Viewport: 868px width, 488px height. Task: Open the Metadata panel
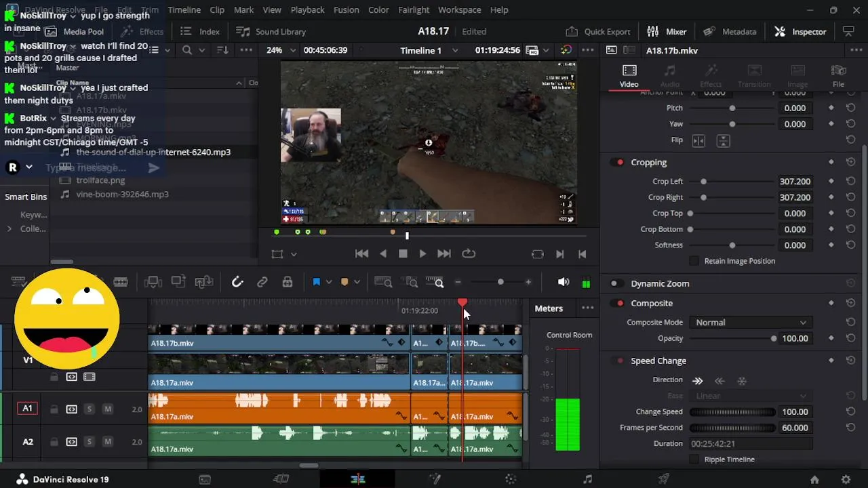[730, 31]
